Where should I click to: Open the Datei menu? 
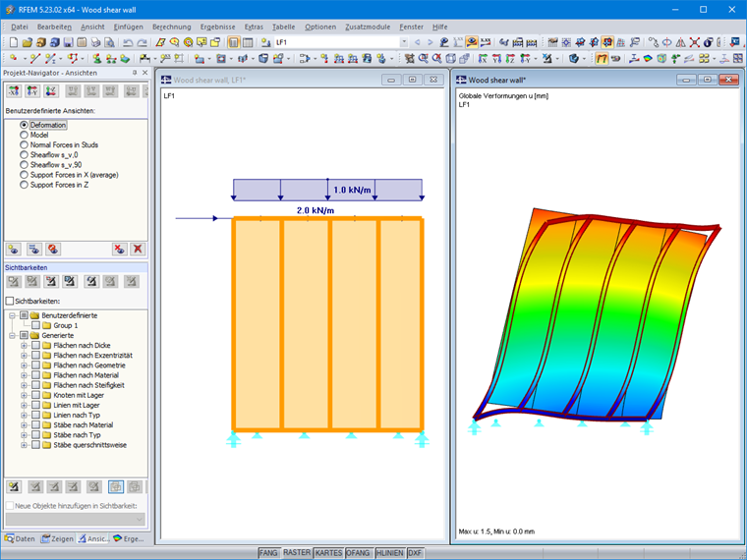(x=20, y=28)
